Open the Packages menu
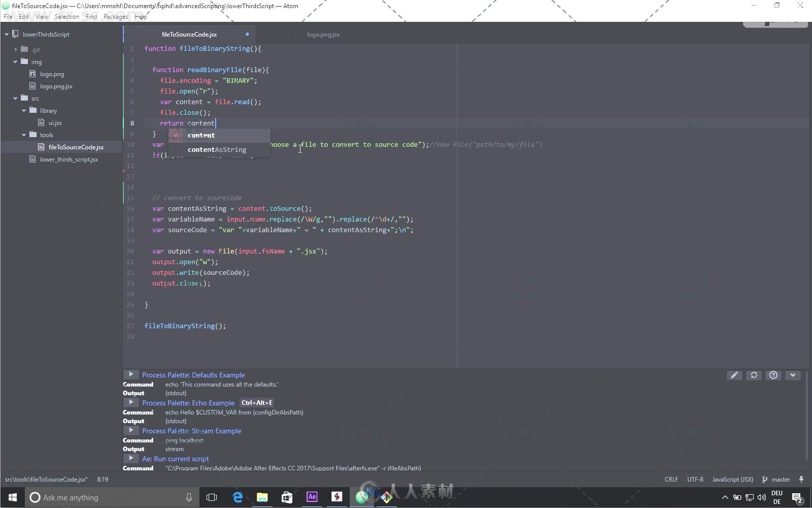 [116, 16]
